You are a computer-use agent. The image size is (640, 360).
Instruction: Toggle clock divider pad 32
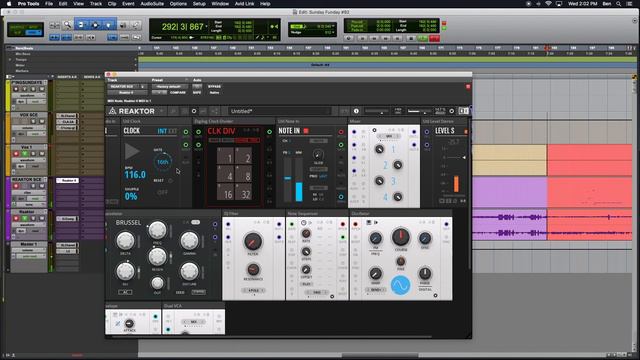244,192
